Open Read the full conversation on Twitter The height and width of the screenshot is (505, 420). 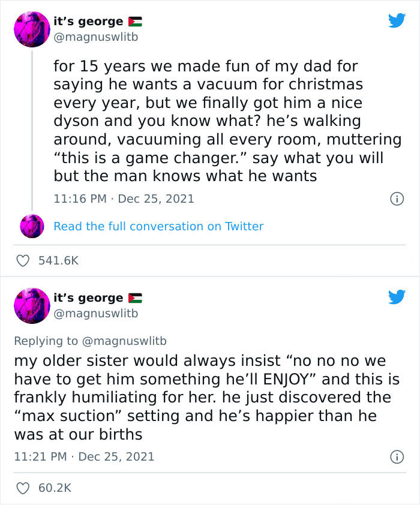click(159, 226)
